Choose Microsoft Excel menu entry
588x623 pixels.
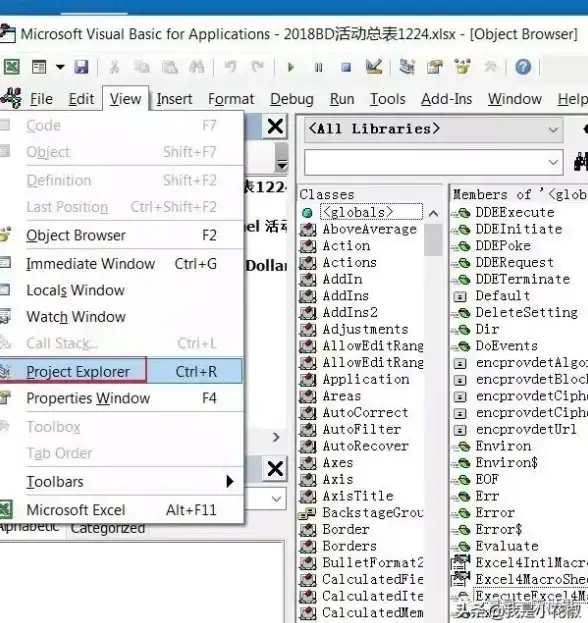[121, 510]
